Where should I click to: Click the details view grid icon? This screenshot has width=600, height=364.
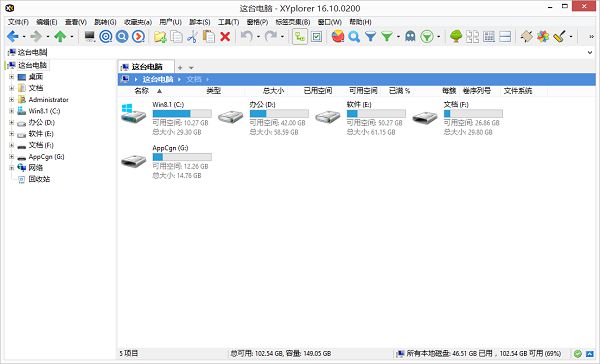click(x=489, y=36)
